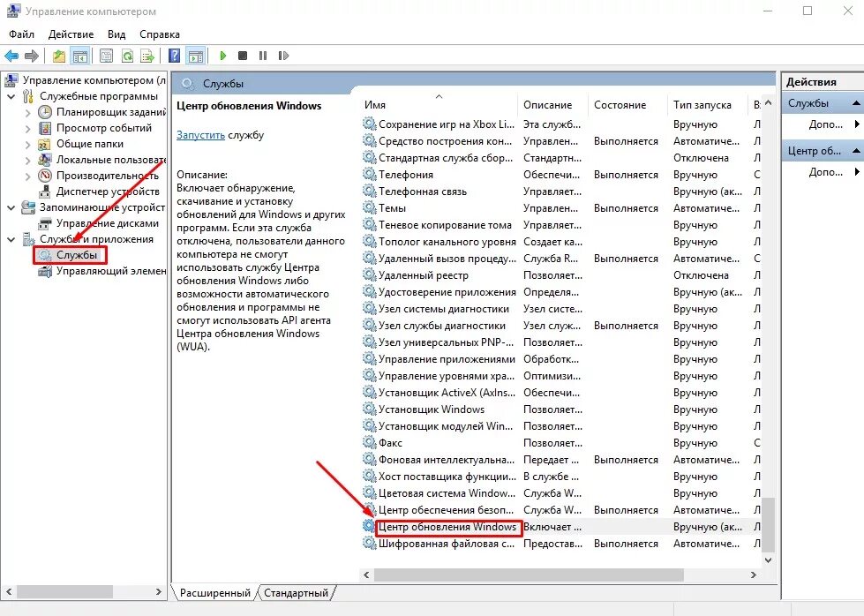Screen dimensions: 864x616
Task: Sort by the Имя column header
Action: (x=439, y=105)
